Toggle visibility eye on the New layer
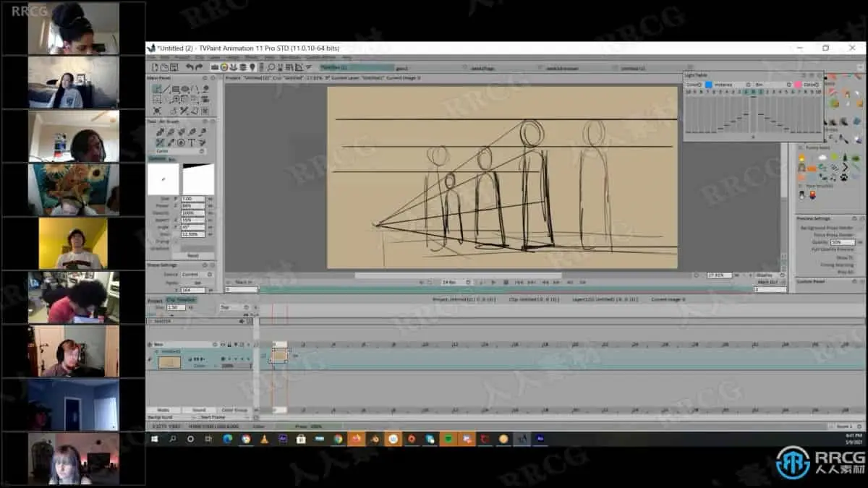This screenshot has height=488, width=868. tap(223, 344)
